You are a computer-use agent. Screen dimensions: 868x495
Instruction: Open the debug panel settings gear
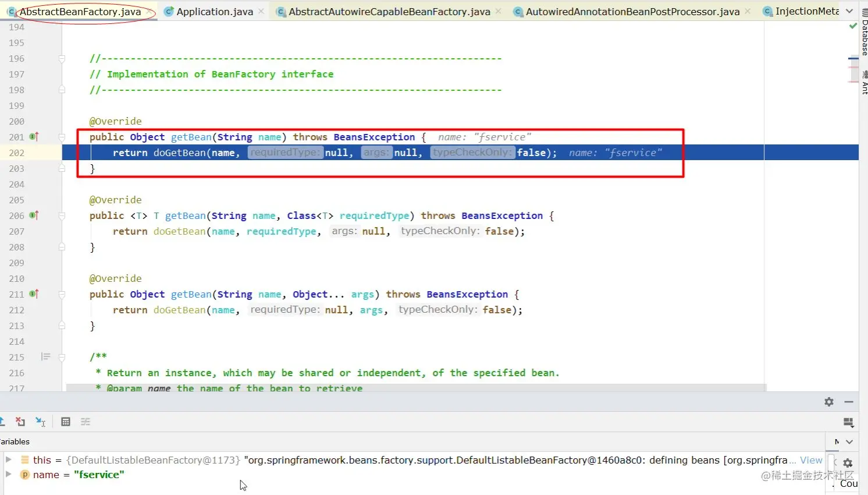click(829, 402)
